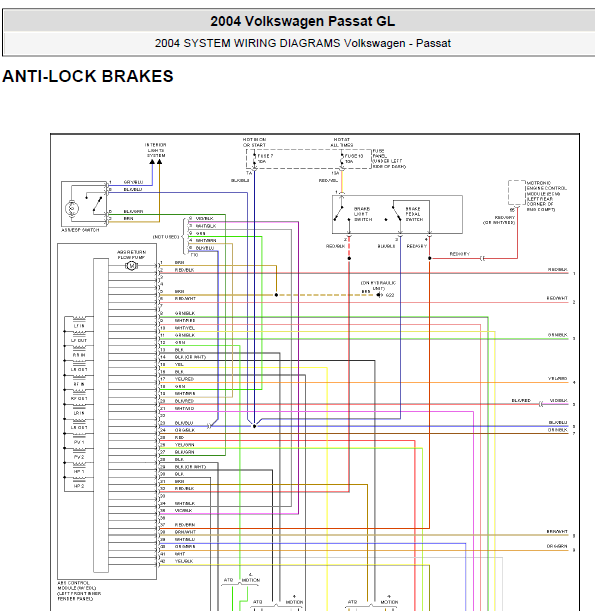
Task: Click pin 2 RED/BLK wire label
Action: pyautogui.click(x=184, y=270)
